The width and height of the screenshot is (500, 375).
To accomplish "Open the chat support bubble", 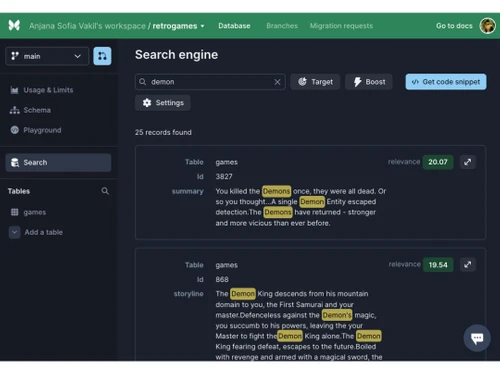I will 477,338.
